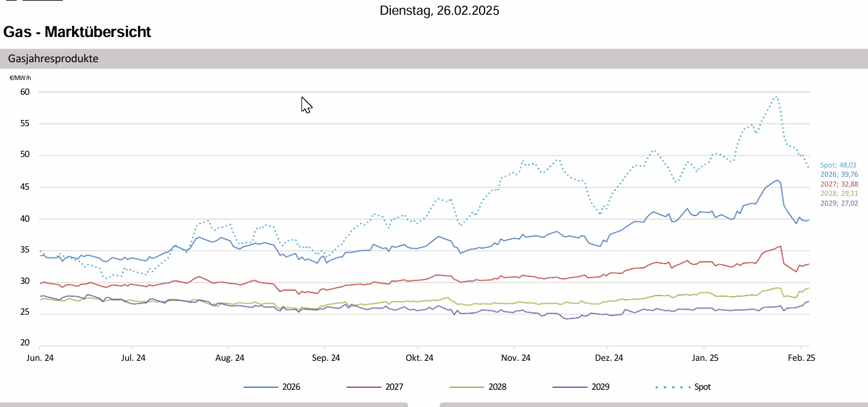Click the y-axis value 25
The width and height of the screenshot is (868, 407).
(25, 313)
